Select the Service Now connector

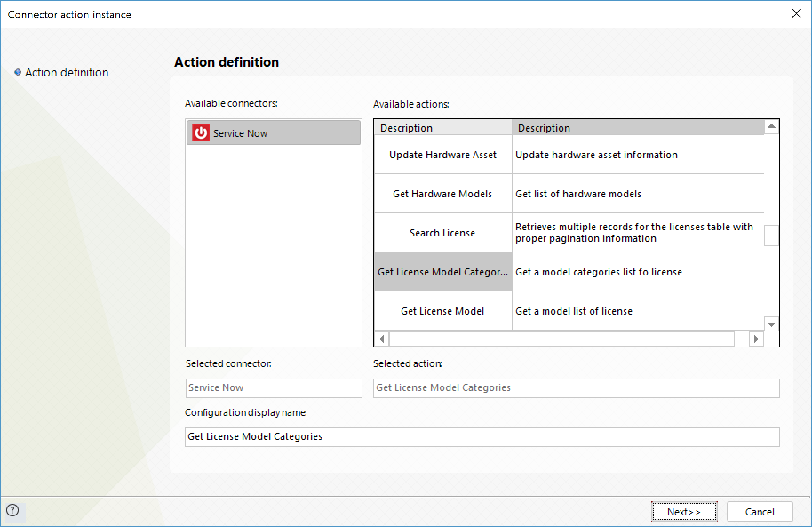[x=274, y=132]
